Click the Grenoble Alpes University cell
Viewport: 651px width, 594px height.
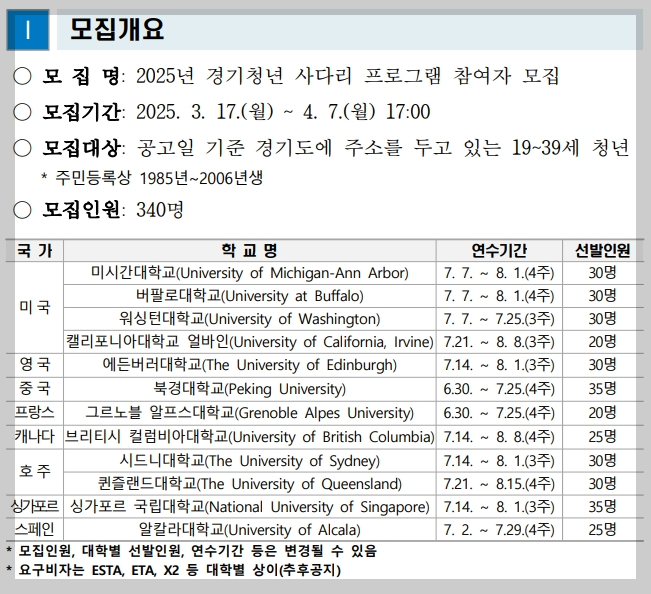click(250, 413)
